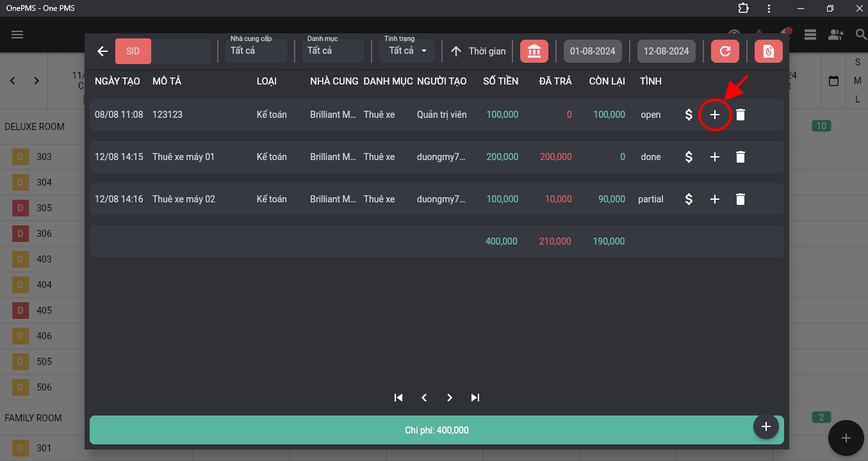Select the S size option
This screenshot has height=461, width=868.
[x=858, y=63]
